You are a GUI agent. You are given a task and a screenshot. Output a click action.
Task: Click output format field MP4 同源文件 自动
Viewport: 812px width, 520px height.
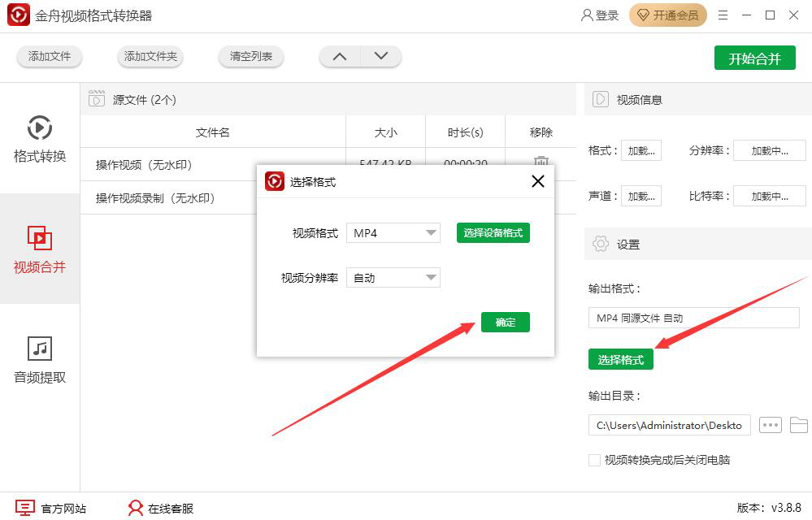(x=693, y=318)
